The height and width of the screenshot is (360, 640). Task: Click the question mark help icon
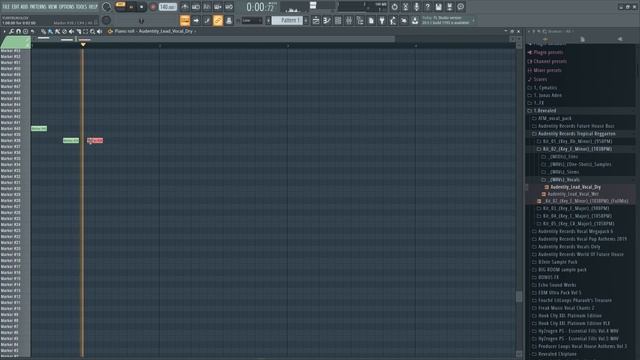(427, 7)
